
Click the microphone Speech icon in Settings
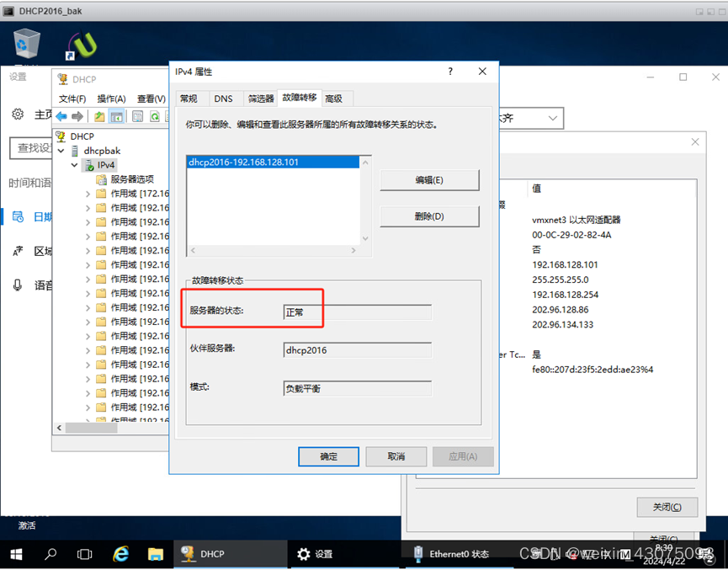click(18, 285)
